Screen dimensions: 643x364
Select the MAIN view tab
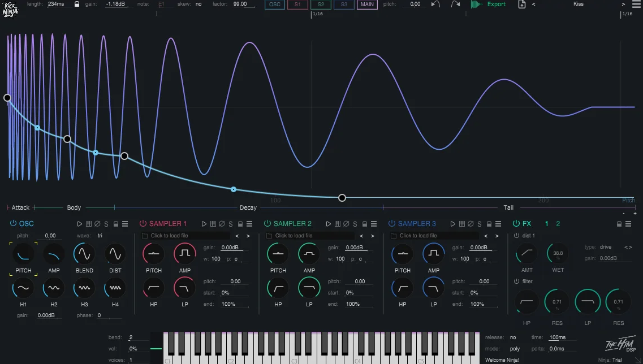point(367,5)
